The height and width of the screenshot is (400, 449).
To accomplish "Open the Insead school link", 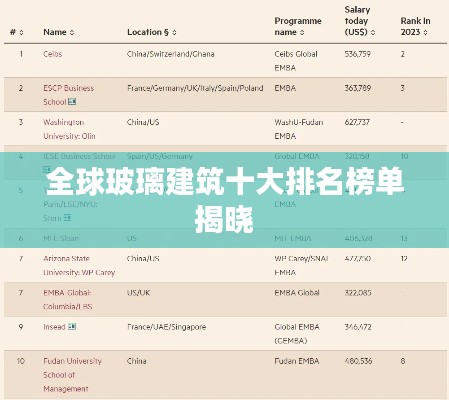I will click(x=54, y=327).
